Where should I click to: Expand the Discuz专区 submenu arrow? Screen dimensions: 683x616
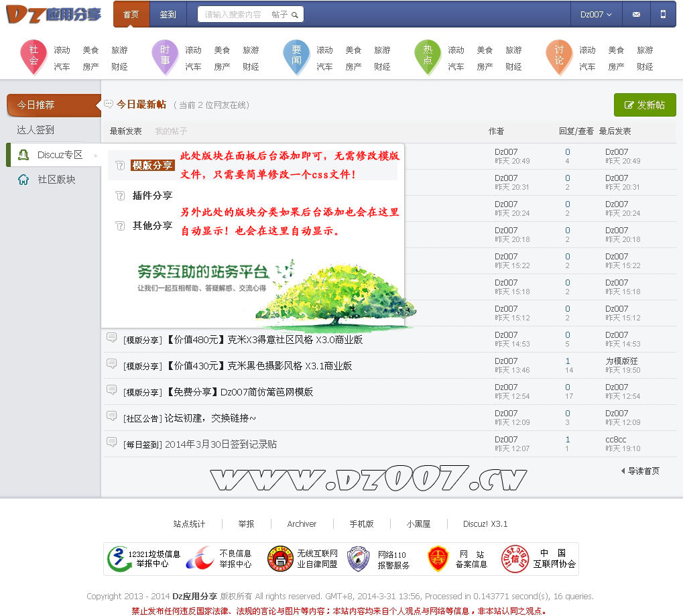point(96,156)
